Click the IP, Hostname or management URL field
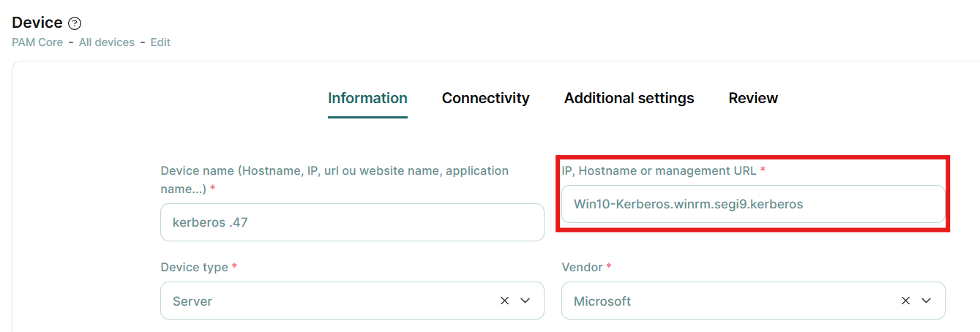 tap(753, 204)
